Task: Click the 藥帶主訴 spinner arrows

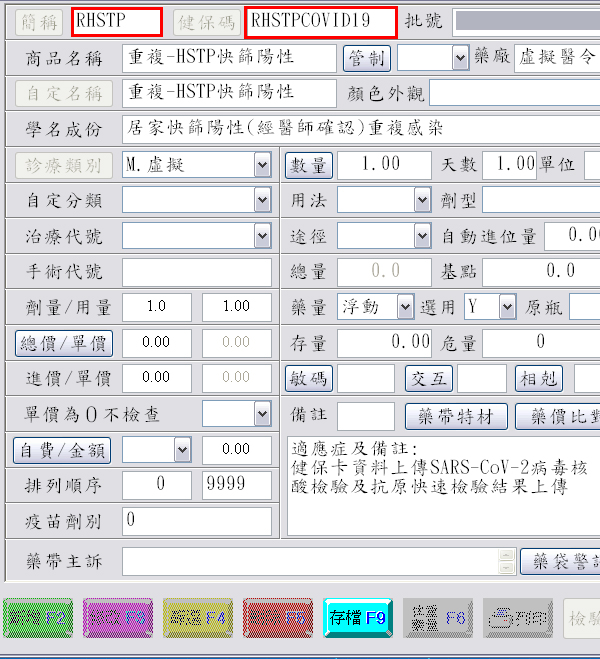Action: 507,562
